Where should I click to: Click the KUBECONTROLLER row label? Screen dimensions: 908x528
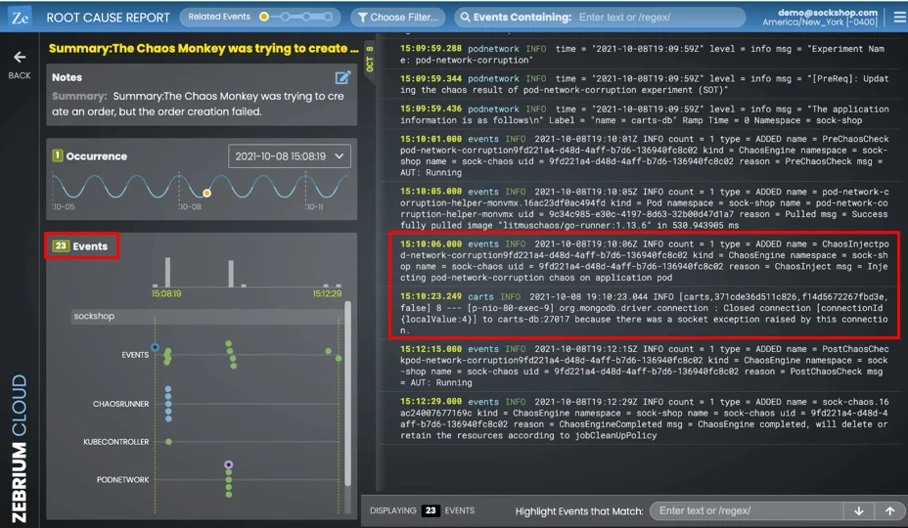[x=116, y=442]
